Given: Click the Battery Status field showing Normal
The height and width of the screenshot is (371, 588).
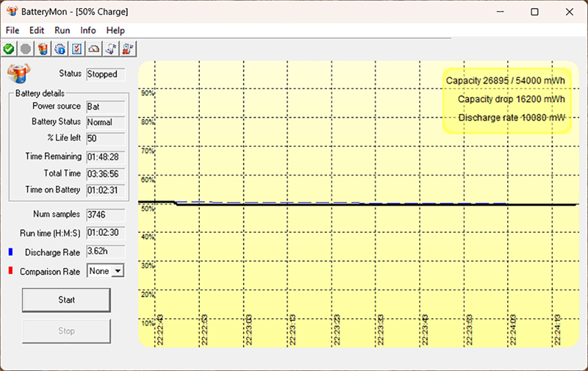Looking at the screenshot, I should point(105,122).
